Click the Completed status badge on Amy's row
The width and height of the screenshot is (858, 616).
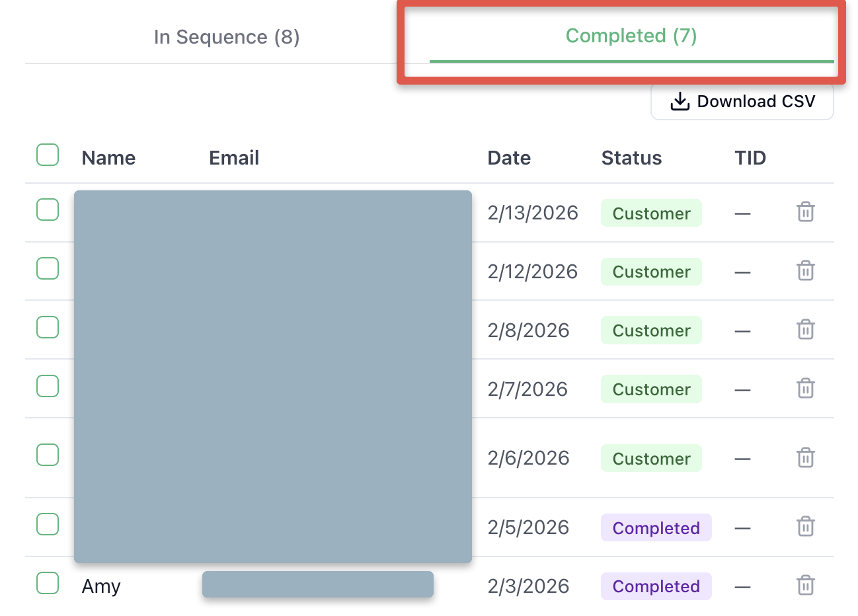(656, 586)
